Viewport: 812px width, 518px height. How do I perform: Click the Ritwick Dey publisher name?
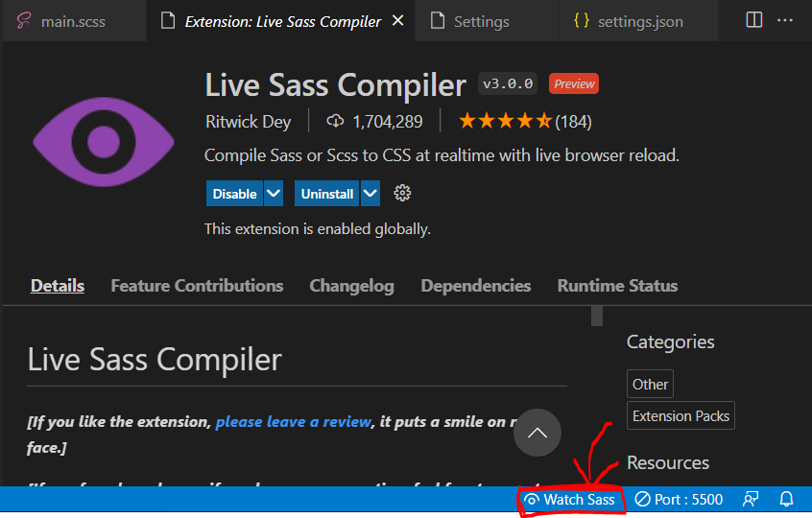(248, 122)
